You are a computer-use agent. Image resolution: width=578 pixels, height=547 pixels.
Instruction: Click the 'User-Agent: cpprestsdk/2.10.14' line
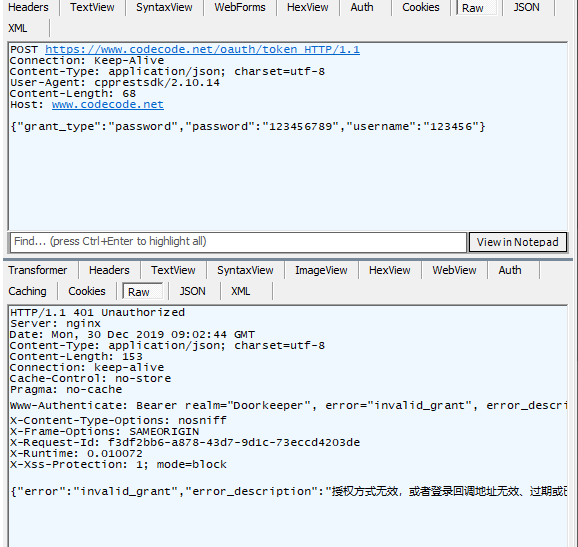click(115, 83)
